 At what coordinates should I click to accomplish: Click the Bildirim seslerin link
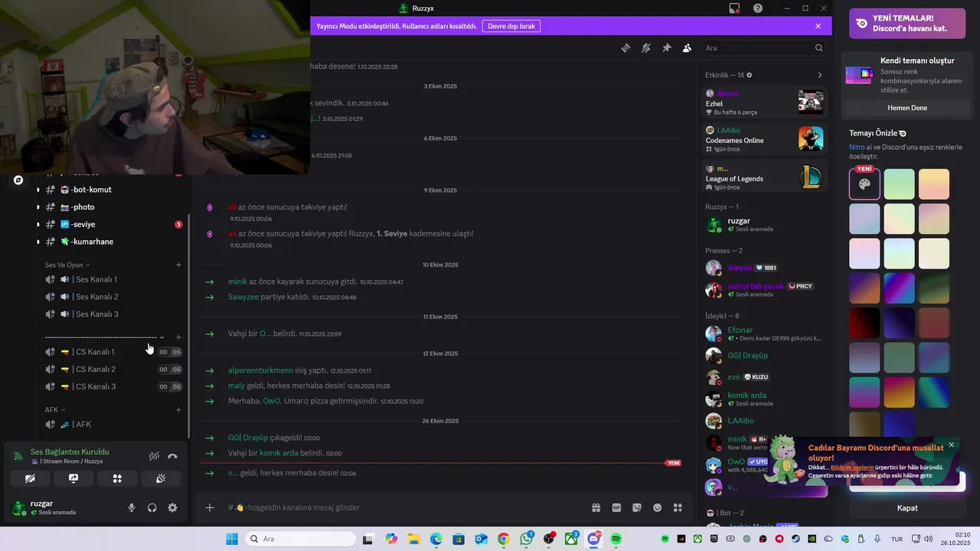click(852, 467)
